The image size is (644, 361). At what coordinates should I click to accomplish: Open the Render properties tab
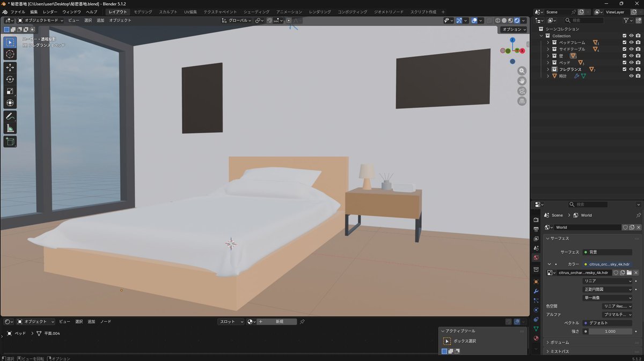(x=536, y=220)
